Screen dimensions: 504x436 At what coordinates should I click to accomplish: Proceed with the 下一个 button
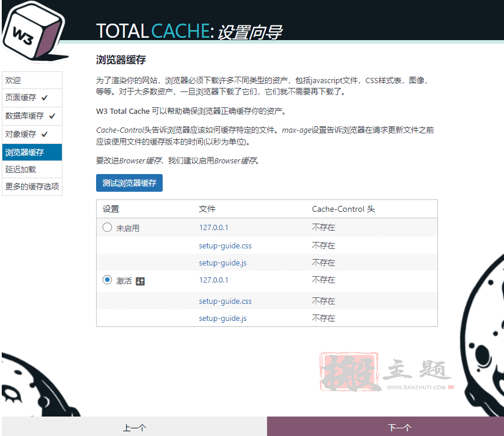pos(386,427)
